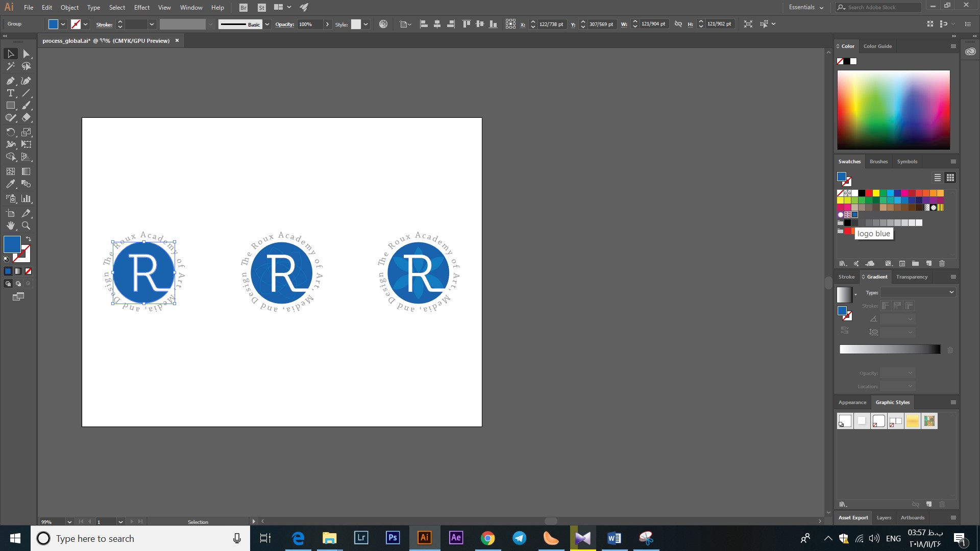The height and width of the screenshot is (551, 980).
Task: Switch to the Brushes tab
Action: 878,162
